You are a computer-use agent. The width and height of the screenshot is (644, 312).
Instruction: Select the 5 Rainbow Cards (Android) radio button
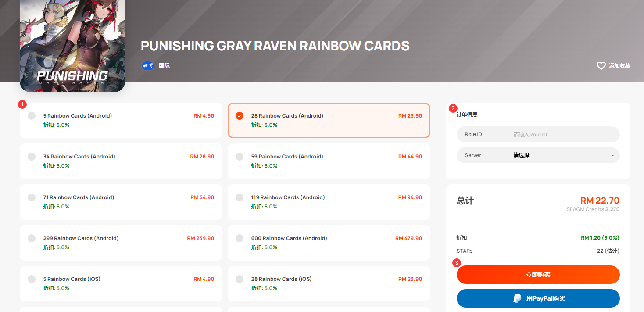pyautogui.click(x=32, y=116)
